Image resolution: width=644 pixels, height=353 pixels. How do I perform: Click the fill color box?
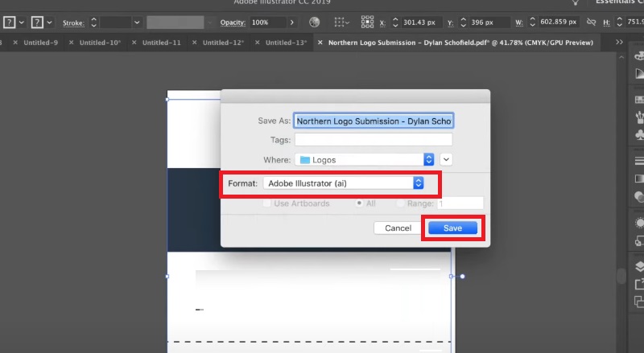click(9, 23)
